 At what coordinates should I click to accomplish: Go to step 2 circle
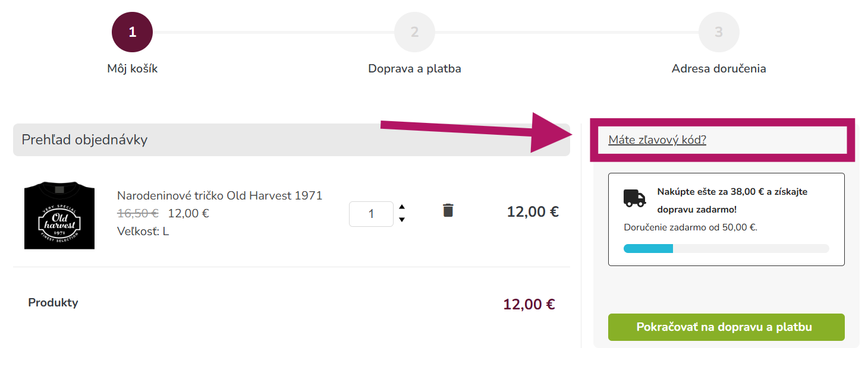[x=414, y=32]
